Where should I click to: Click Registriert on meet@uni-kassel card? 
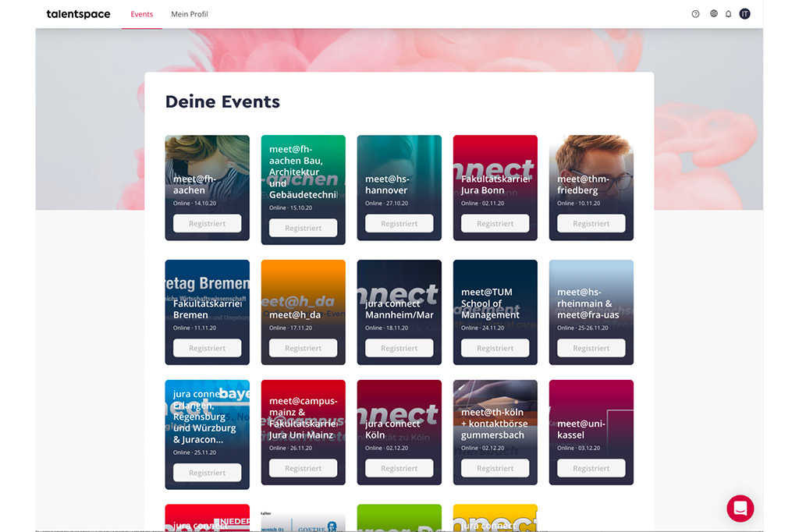[x=591, y=468]
